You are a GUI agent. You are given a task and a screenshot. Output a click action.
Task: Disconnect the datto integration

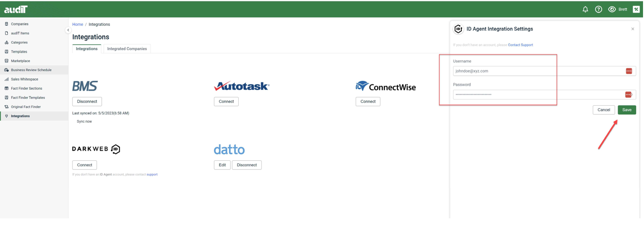click(x=247, y=165)
